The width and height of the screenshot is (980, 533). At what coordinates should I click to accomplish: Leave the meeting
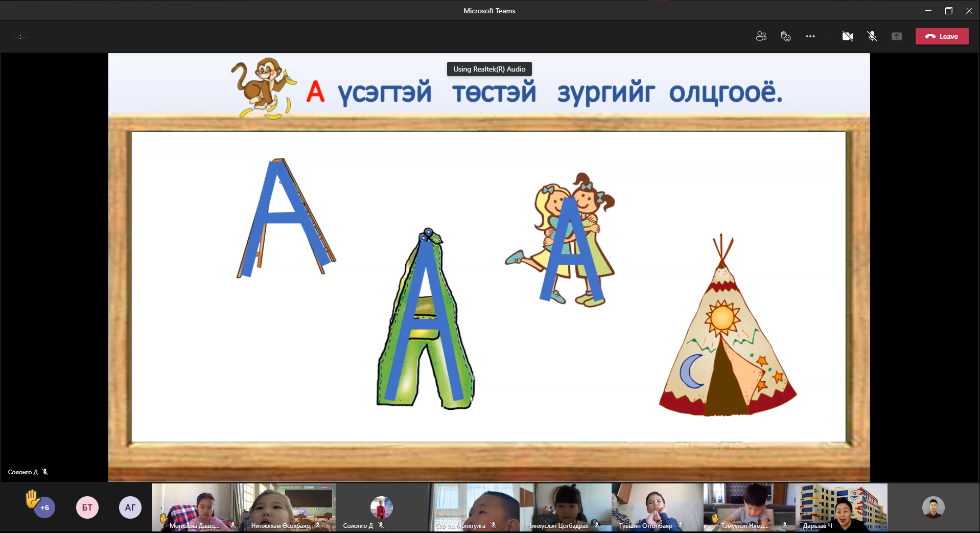(942, 36)
